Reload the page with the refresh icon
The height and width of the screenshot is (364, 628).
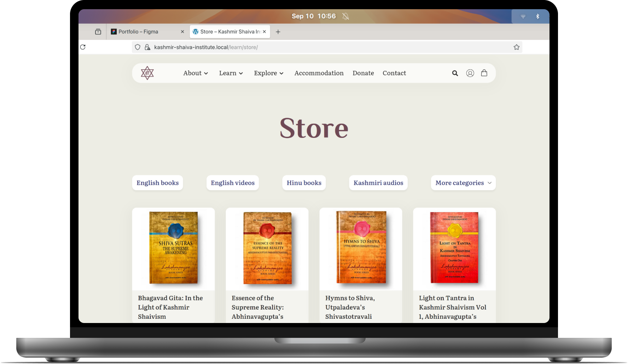83,47
